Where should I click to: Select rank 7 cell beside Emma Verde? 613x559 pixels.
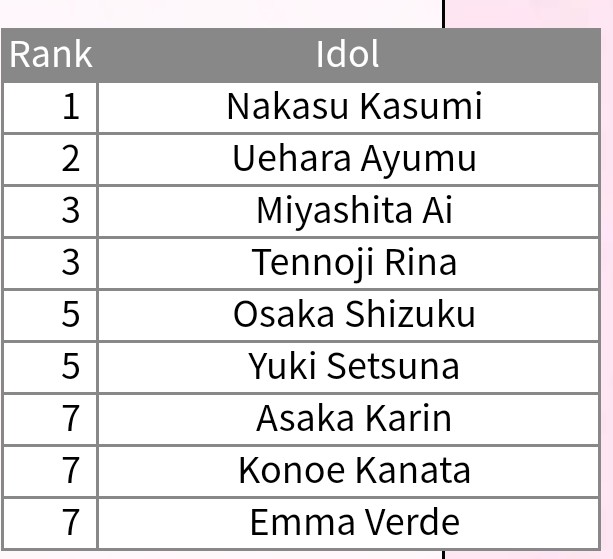pyautogui.click(x=51, y=522)
